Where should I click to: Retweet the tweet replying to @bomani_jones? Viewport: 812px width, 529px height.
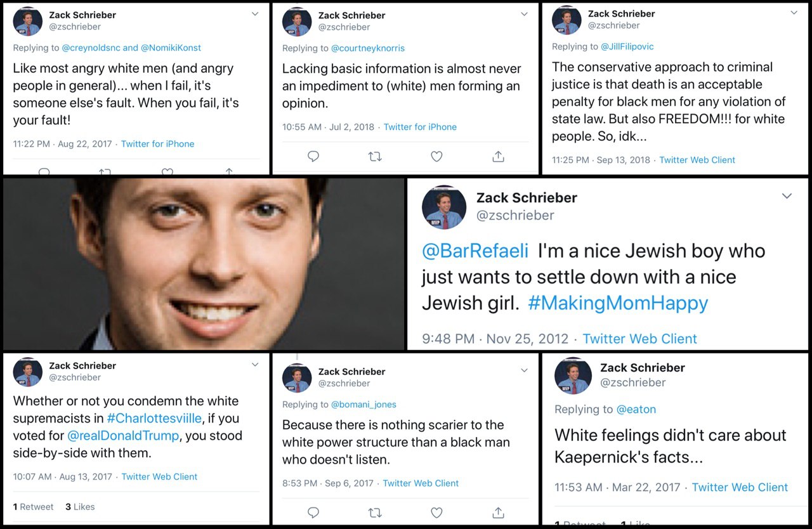pyautogui.click(x=375, y=512)
